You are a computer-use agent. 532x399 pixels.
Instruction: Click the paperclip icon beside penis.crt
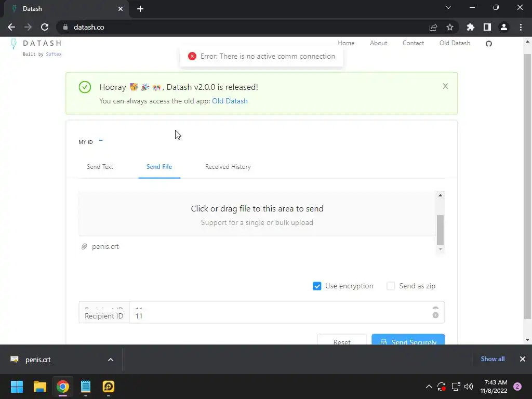pyautogui.click(x=84, y=247)
